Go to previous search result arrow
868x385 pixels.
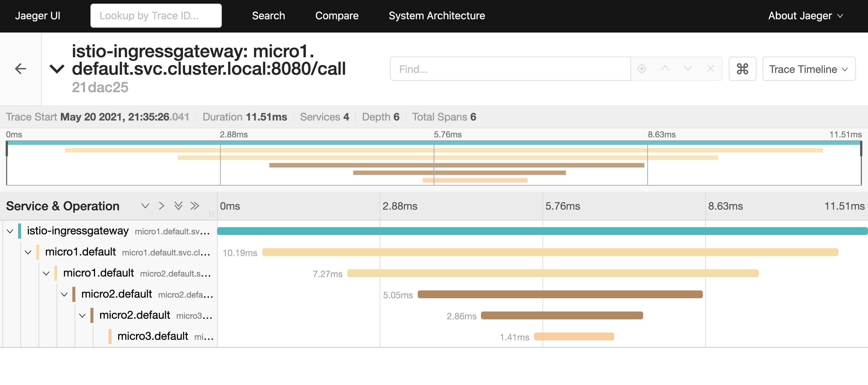(x=665, y=69)
